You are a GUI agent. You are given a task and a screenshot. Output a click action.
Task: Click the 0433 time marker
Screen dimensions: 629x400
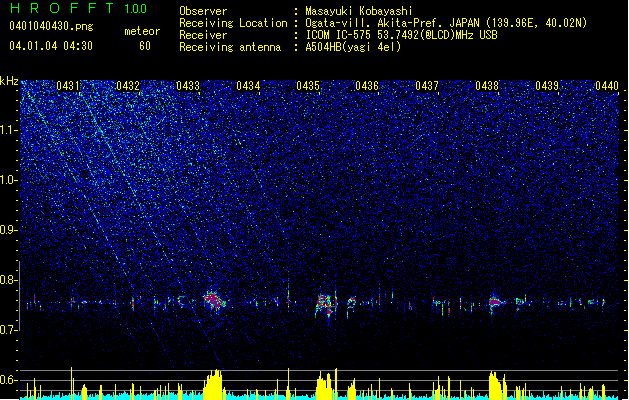(188, 86)
